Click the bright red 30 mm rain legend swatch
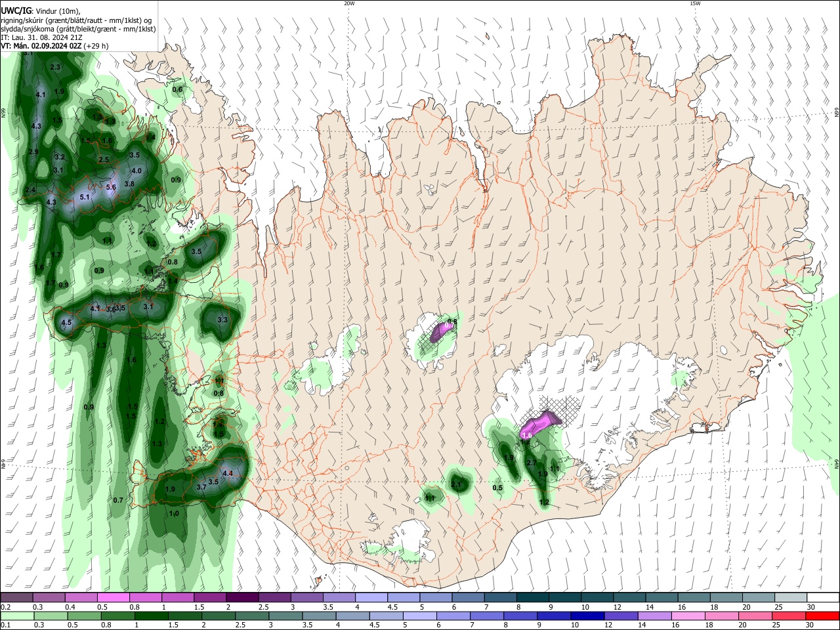The width and height of the screenshot is (840, 630). tap(822, 616)
